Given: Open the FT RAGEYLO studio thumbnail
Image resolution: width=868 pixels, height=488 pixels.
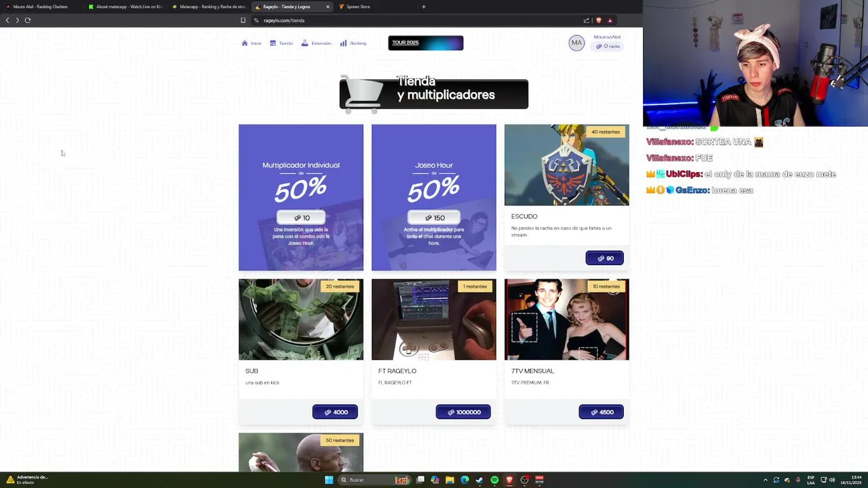Looking at the screenshot, I should pos(434,319).
